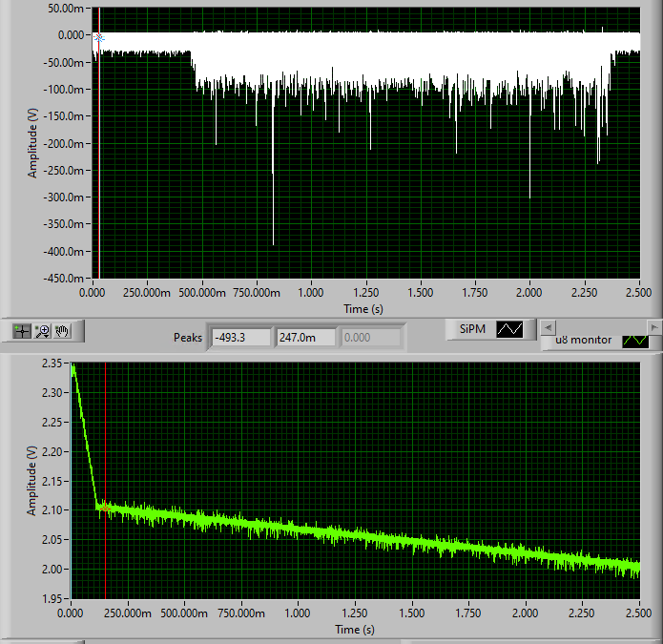Click the 2.500 end value on top graph time axis
The width and height of the screenshot is (663, 644).
tap(638, 294)
